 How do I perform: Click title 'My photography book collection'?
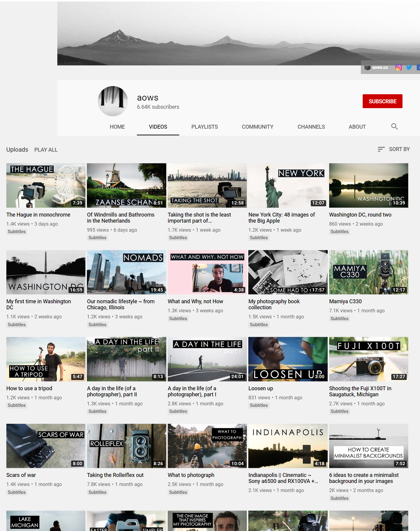pyautogui.click(x=274, y=304)
